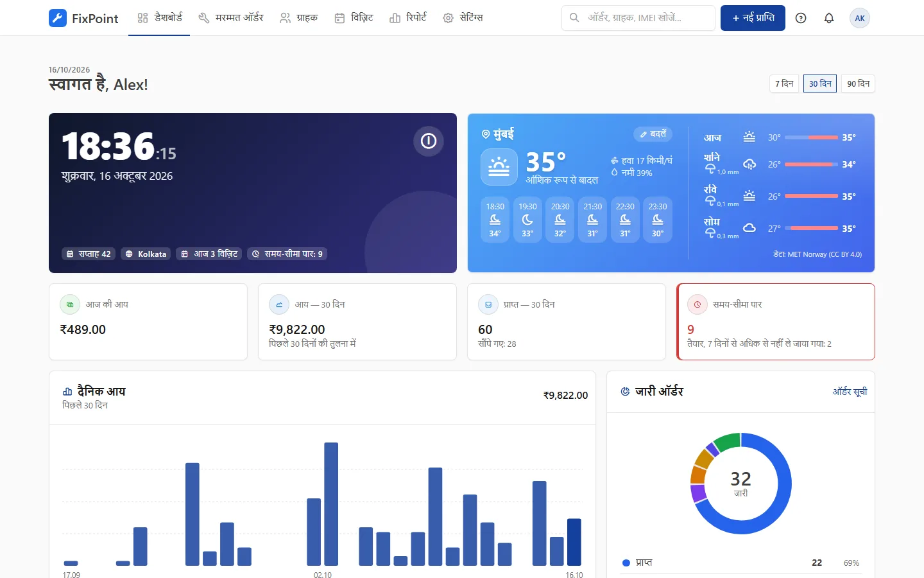The height and width of the screenshot is (578, 924).
Task: Click the + नई प्राप्ति button
Action: pyautogui.click(x=753, y=18)
